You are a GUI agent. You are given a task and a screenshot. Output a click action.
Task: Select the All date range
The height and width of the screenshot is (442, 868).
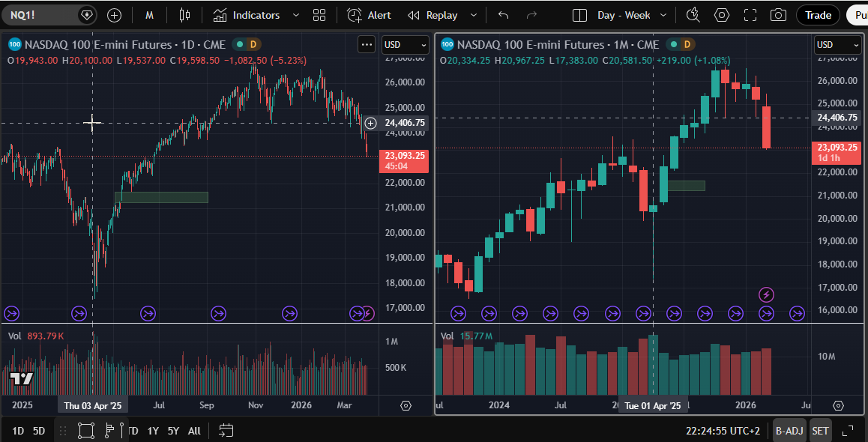pyautogui.click(x=194, y=431)
